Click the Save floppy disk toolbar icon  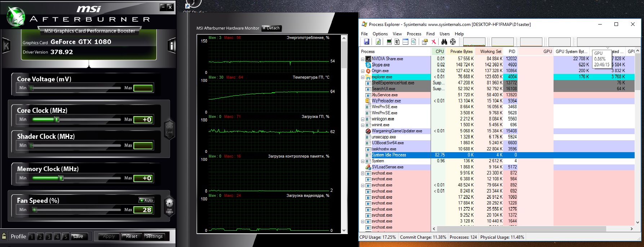(x=367, y=42)
